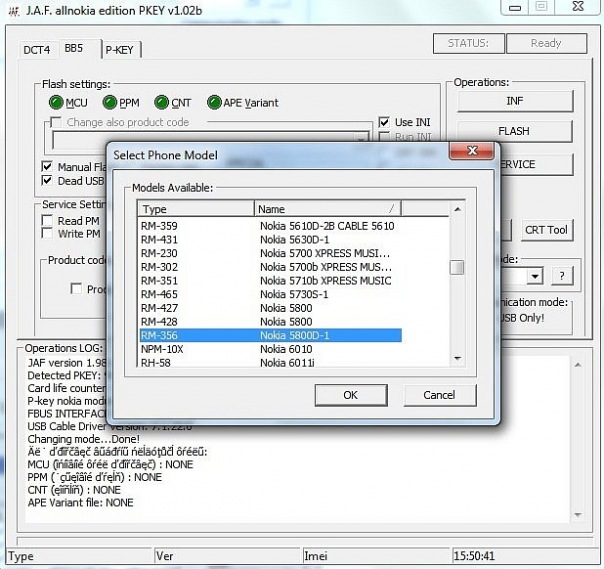Image resolution: width=604 pixels, height=569 pixels.
Task: Close the J.A.F. main window
Action: (578, 7)
